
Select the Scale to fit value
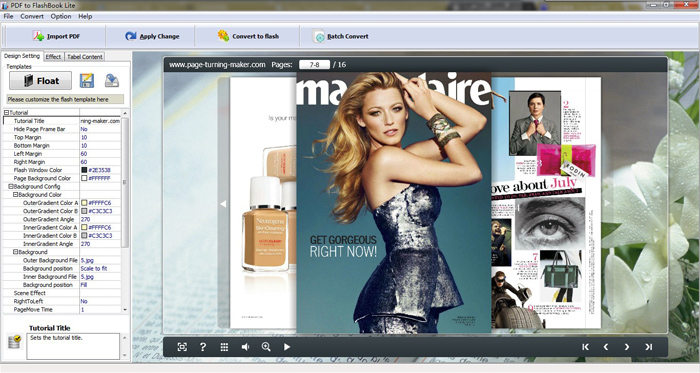(94, 269)
